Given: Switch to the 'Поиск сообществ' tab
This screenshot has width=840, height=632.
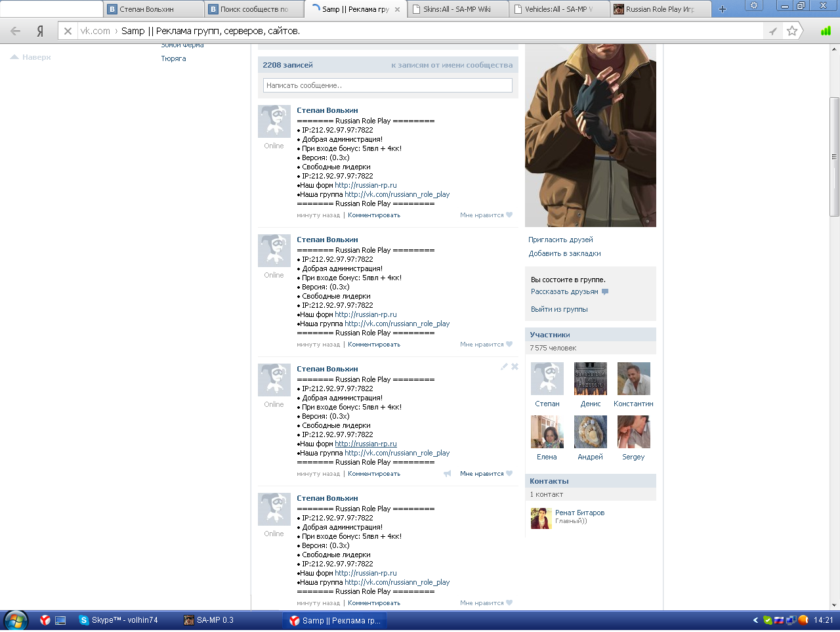Looking at the screenshot, I should tap(255, 9).
